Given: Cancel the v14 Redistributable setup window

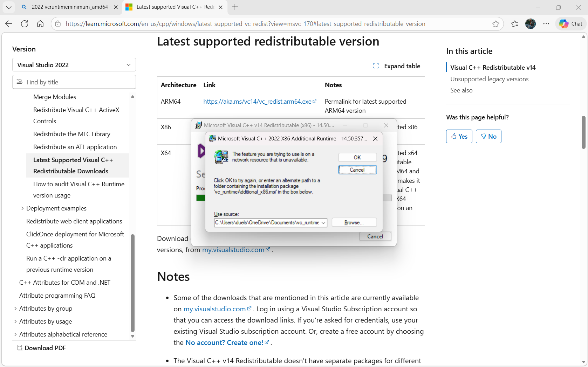Looking at the screenshot, I should (x=375, y=237).
